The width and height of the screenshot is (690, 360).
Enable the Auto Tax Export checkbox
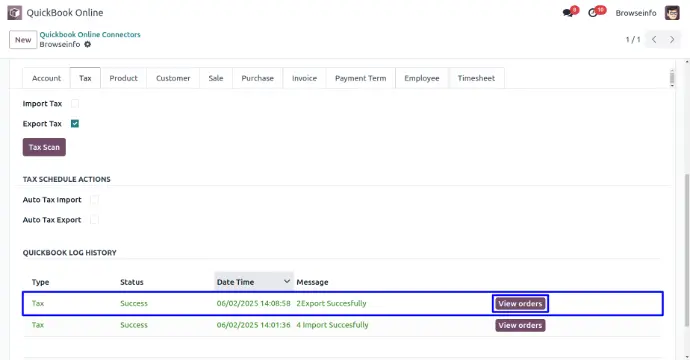coord(94,220)
